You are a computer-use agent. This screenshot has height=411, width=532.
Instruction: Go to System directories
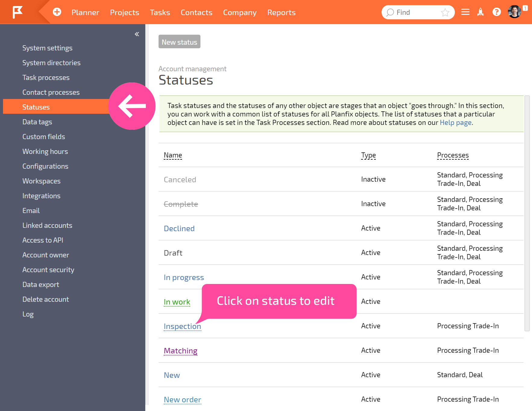point(52,63)
